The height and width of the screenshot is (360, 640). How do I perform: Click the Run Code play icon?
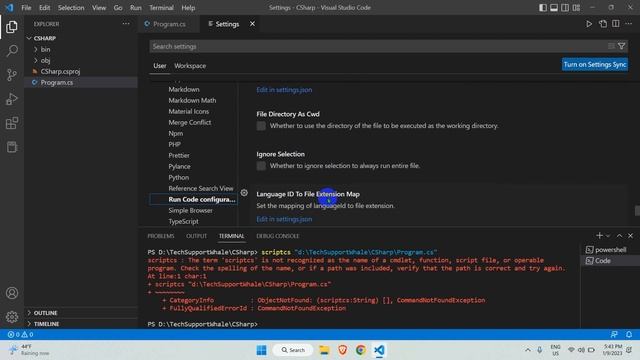coord(589,24)
